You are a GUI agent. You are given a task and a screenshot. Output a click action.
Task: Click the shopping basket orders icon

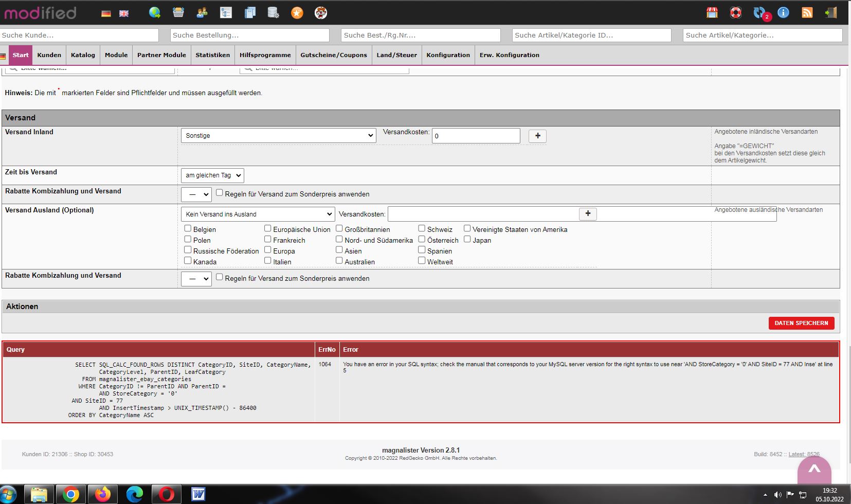[x=178, y=13]
